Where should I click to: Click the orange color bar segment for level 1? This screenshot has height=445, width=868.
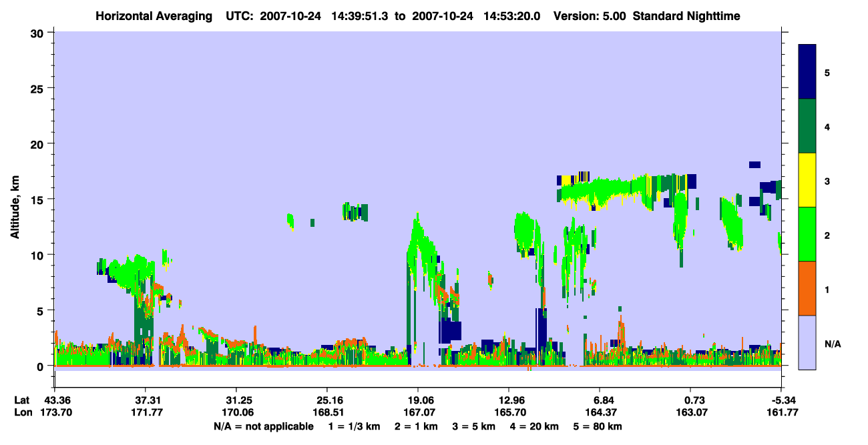(807, 288)
